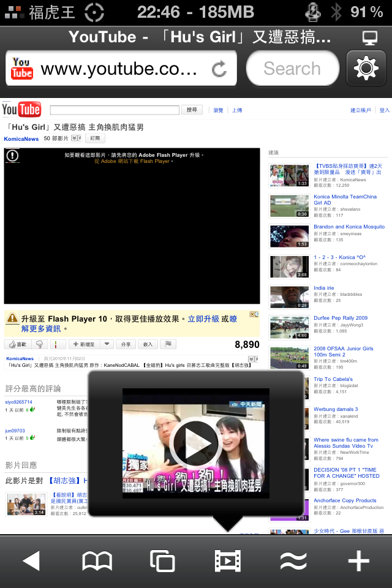392x588 pixels.
Task: Open the 瀏覽 browse link
Action: (x=218, y=110)
